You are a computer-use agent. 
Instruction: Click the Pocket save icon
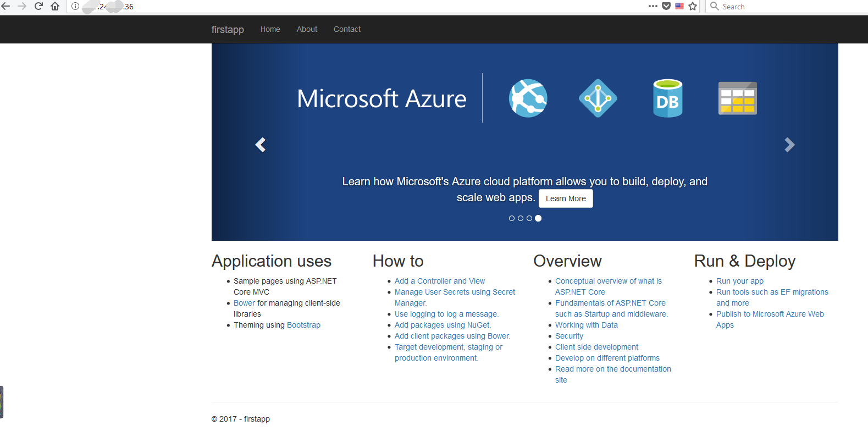coord(666,6)
